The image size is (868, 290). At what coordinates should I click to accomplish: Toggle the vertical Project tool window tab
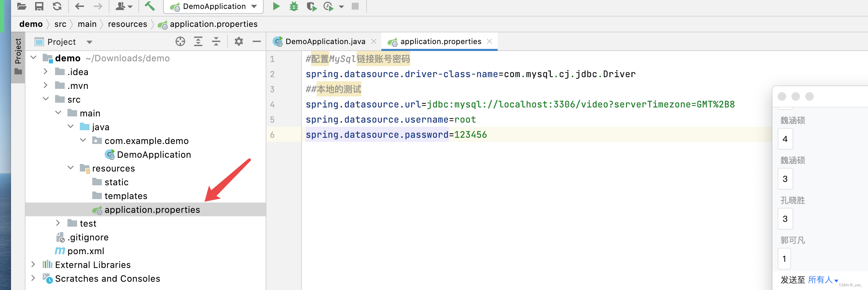[18, 57]
